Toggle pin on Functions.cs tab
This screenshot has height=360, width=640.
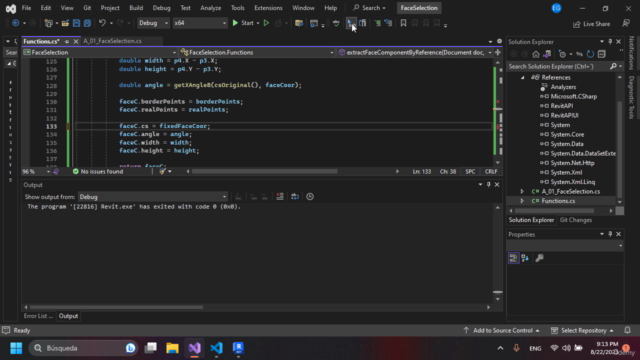(x=67, y=41)
